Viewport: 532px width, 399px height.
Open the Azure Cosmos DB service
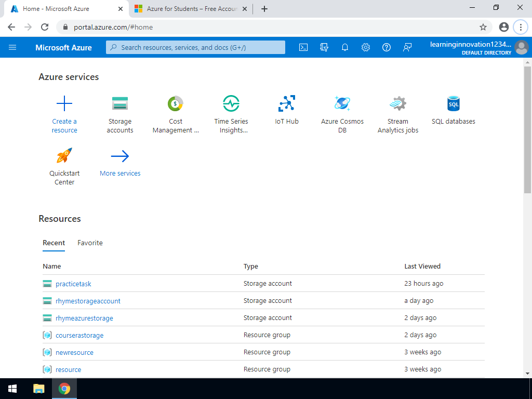(x=342, y=104)
